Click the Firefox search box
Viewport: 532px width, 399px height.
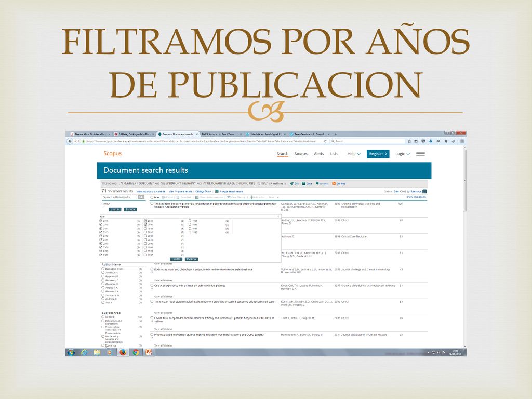[368, 141]
